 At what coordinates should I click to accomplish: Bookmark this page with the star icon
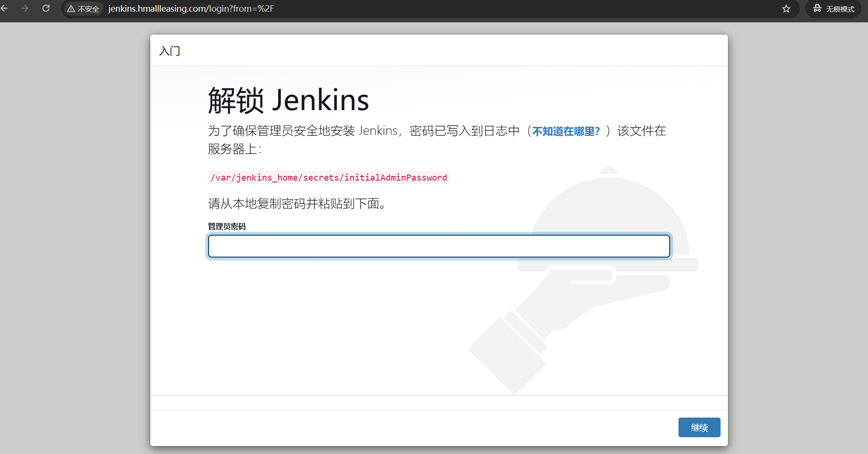786,9
